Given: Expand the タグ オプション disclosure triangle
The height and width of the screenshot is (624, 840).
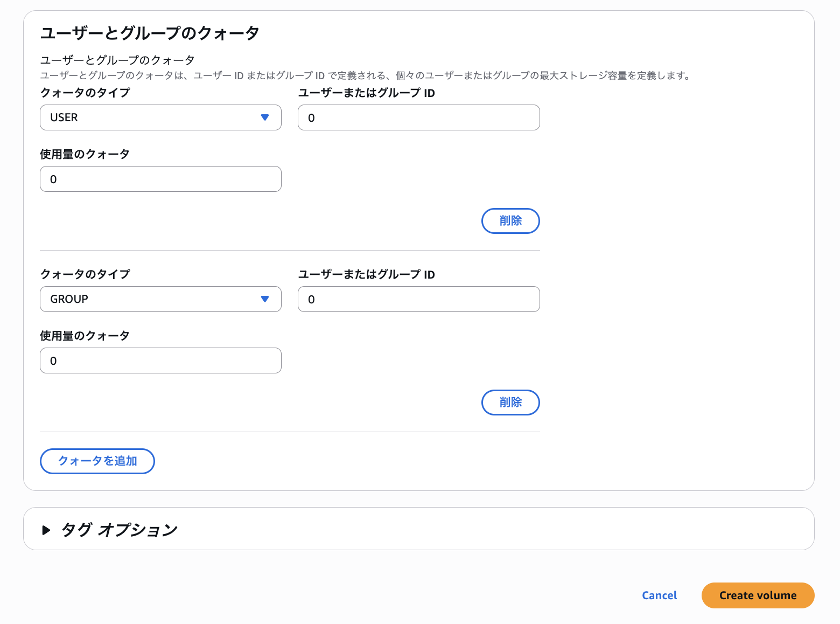Looking at the screenshot, I should coord(46,530).
